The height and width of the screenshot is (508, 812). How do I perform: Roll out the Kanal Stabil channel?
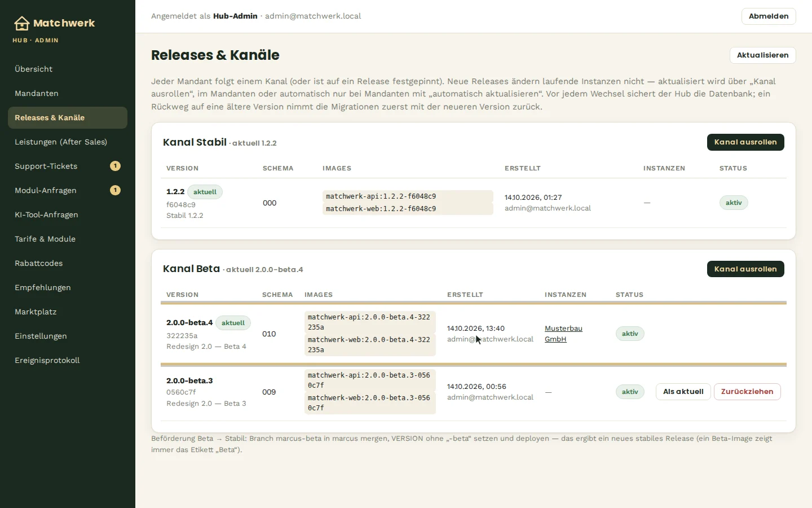tap(745, 142)
